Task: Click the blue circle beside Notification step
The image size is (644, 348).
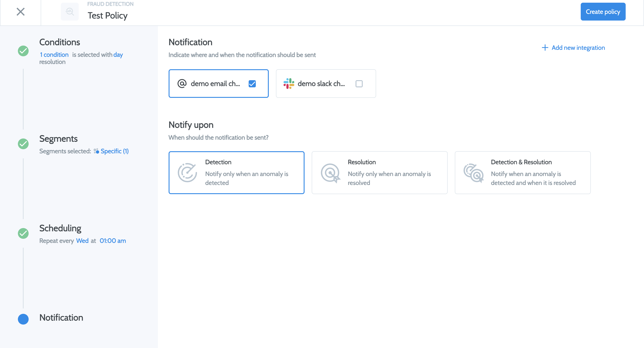Action: click(23, 319)
